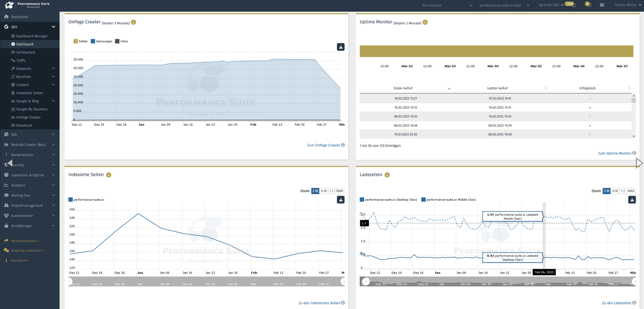Click the Indexierte Seiten range navigator bar

206,282
